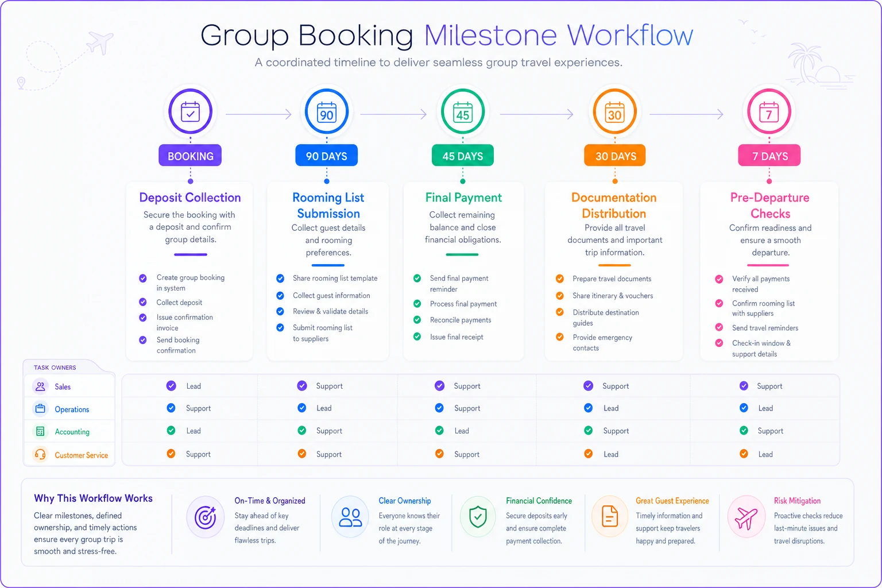Click the orange 30 DAYS milestone badge

click(615, 156)
